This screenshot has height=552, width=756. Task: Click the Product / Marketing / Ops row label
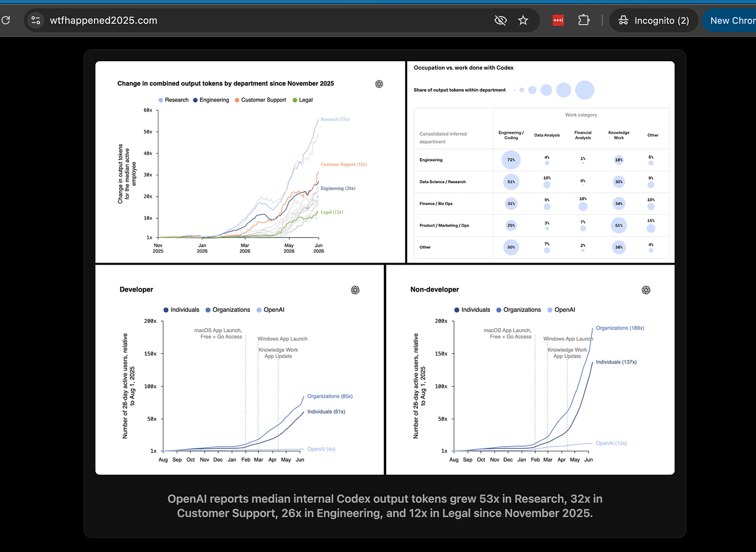pyautogui.click(x=444, y=225)
